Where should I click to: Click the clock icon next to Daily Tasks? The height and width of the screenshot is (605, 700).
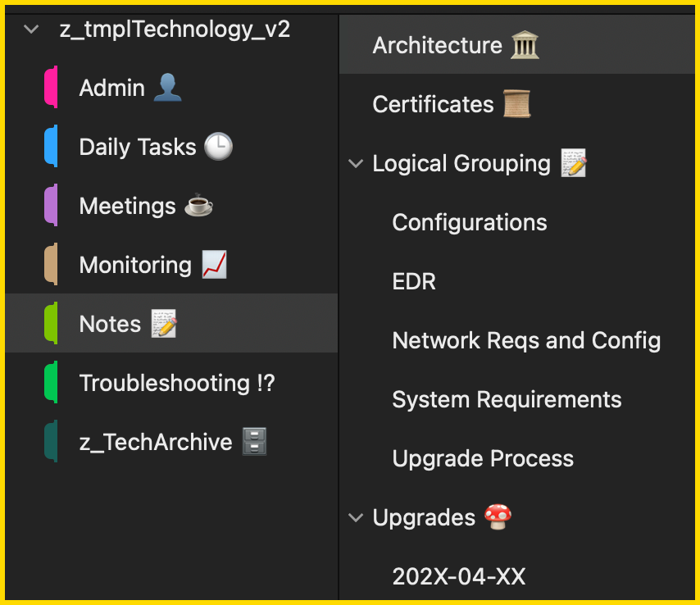point(216,146)
